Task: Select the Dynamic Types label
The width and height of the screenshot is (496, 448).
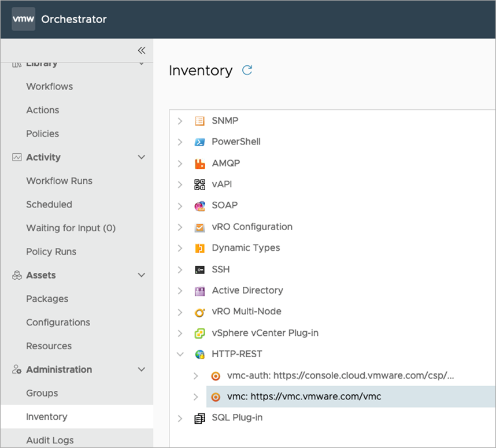Action: (x=246, y=248)
